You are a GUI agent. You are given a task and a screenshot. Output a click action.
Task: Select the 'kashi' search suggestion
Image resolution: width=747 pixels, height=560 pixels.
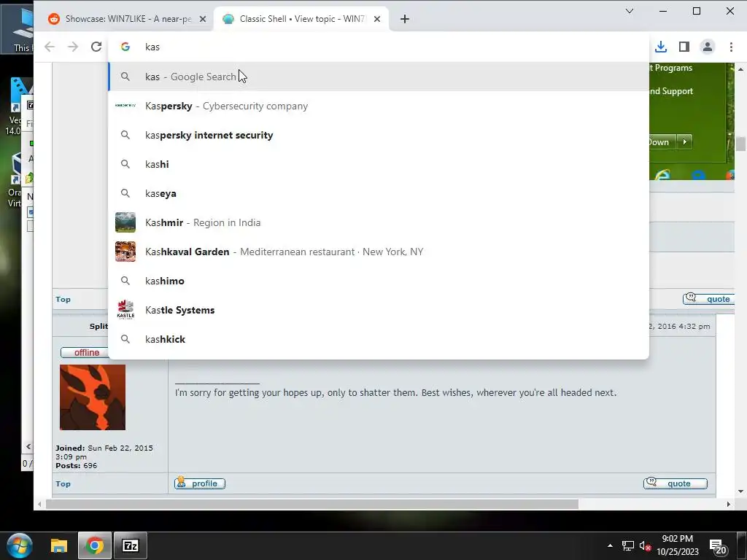click(x=379, y=164)
